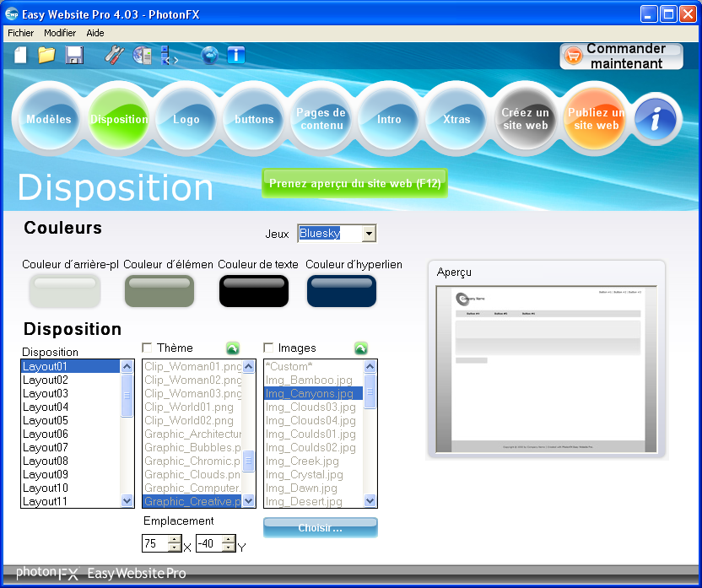702x588 pixels.
Task: Select Graphic_Bubbles in the Thème list
Action: [x=192, y=447]
